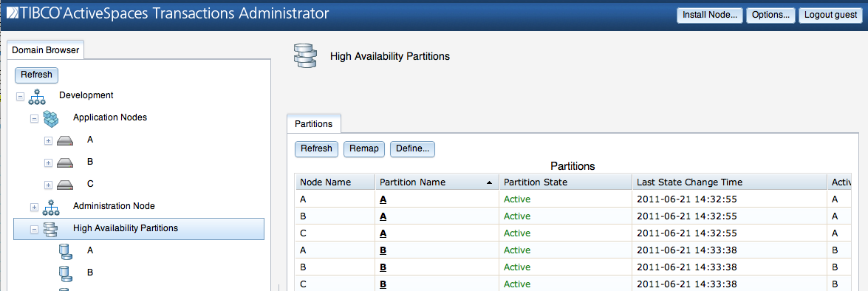Image resolution: width=868 pixels, height=291 pixels.
Task: Open partition B link in node C row
Action: click(x=383, y=284)
